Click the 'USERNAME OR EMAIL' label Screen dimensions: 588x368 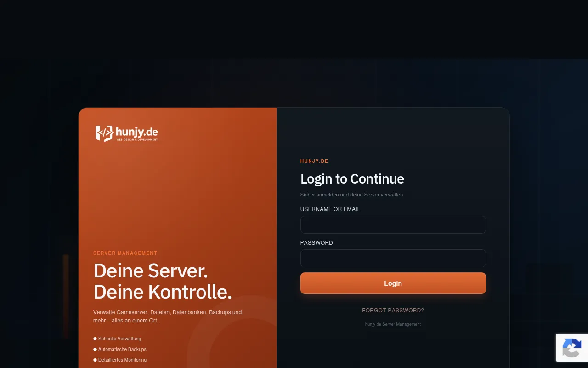pos(330,209)
